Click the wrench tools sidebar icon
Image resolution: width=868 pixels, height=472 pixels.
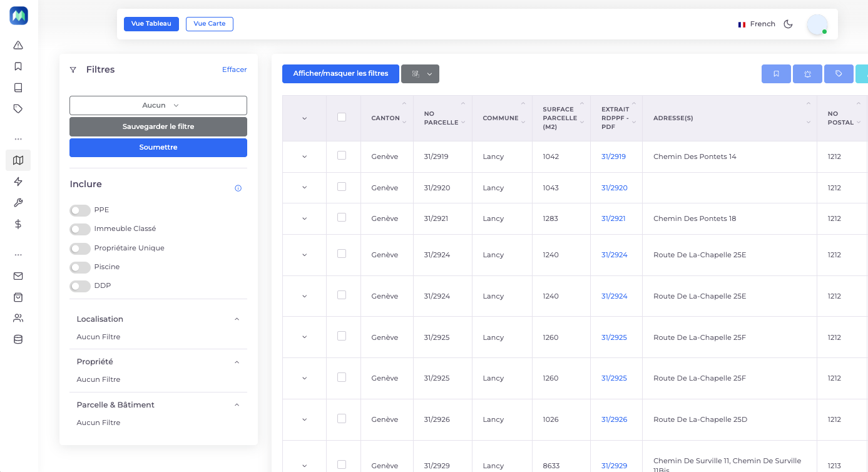(x=18, y=203)
